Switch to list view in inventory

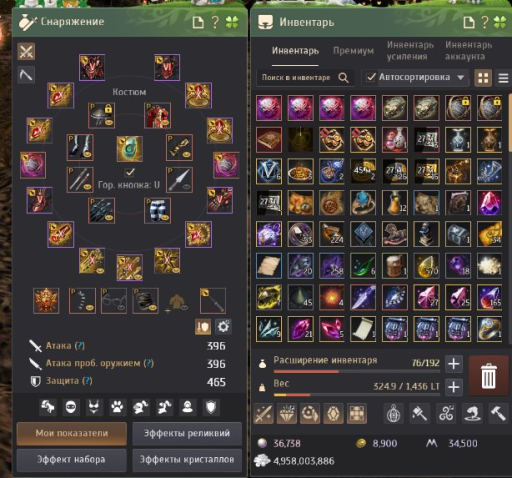pos(503,78)
